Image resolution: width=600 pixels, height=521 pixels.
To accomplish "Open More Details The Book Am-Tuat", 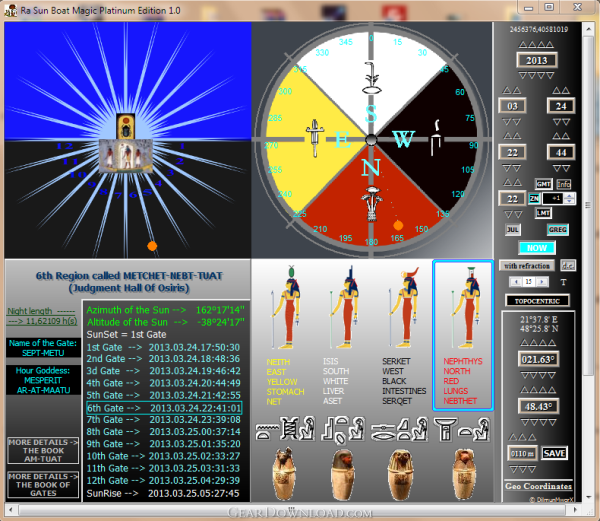I will [43, 451].
